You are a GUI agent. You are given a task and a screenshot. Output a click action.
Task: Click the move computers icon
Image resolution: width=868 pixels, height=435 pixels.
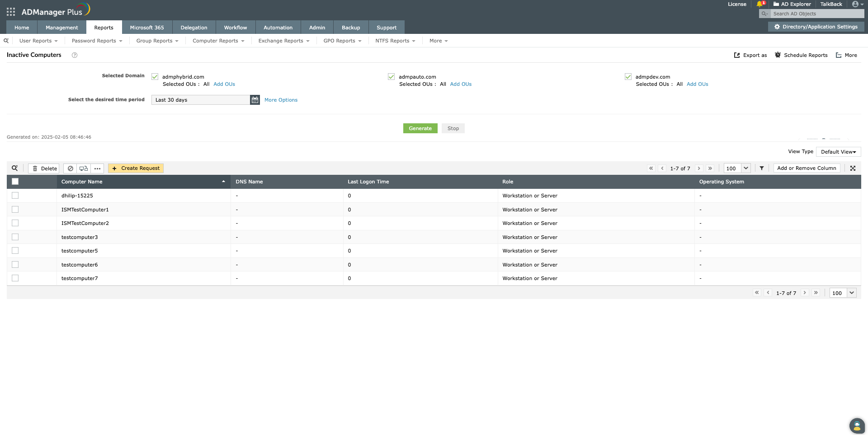(84, 168)
